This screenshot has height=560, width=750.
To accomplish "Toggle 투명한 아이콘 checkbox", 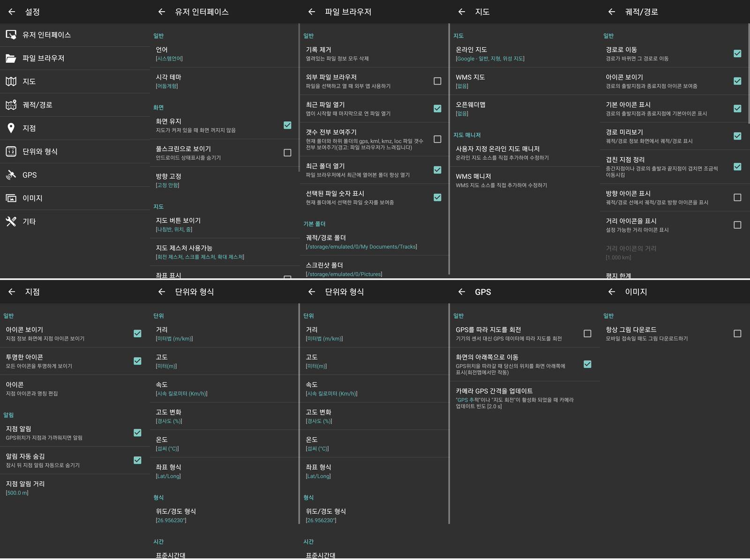I will (x=137, y=361).
